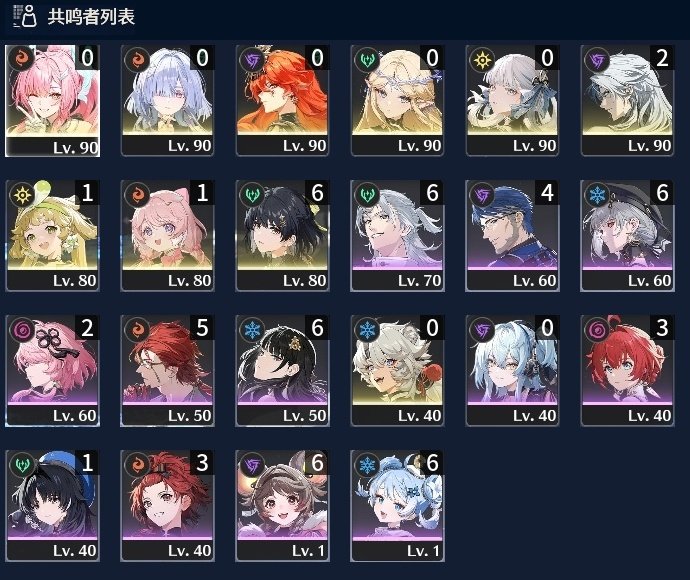Click the glacio element icon on the hat-wearing Lv. 60 card
690x580 pixels.
[597, 194]
